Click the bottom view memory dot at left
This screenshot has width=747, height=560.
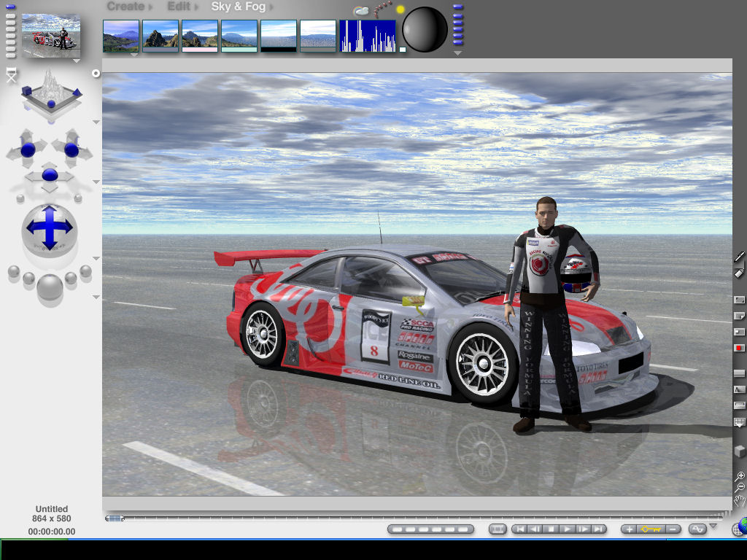point(10,55)
